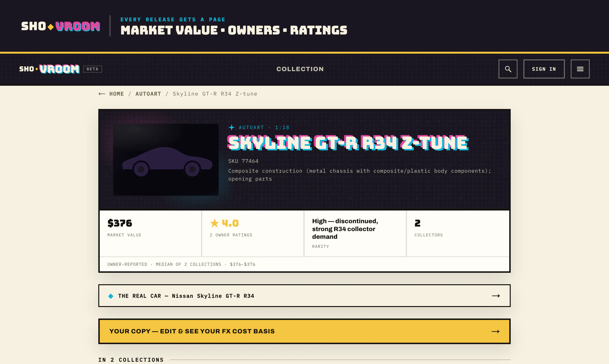Click the High rarity description text
The image size is (609, 364).
[345, 229]
